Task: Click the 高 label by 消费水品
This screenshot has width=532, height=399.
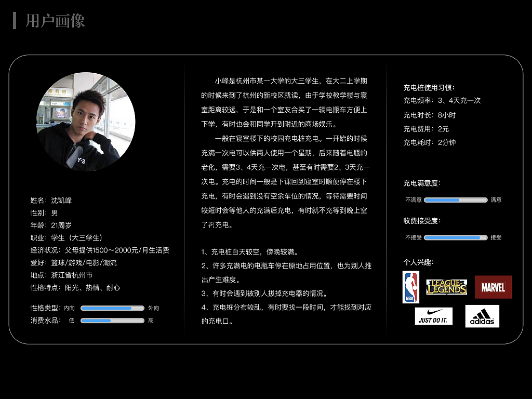Action: point(151,321)
